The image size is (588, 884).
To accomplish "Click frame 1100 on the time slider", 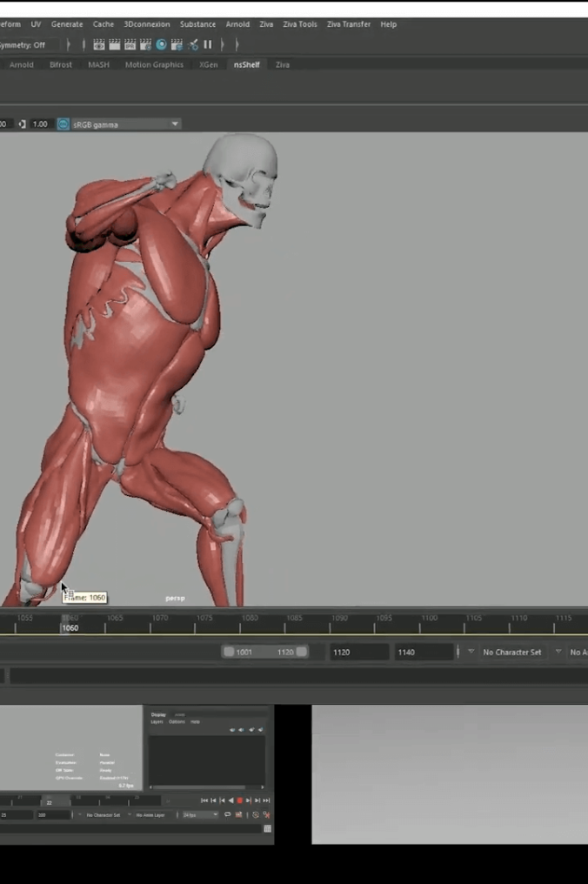I will pyautogui.click(x=420, y=624).
